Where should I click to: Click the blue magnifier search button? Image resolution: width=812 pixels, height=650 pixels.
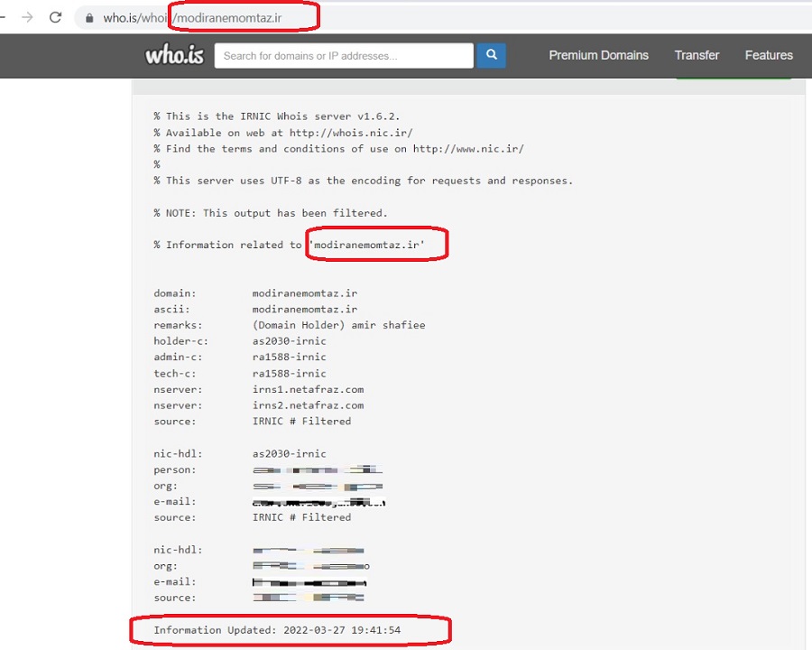(492, 55)
